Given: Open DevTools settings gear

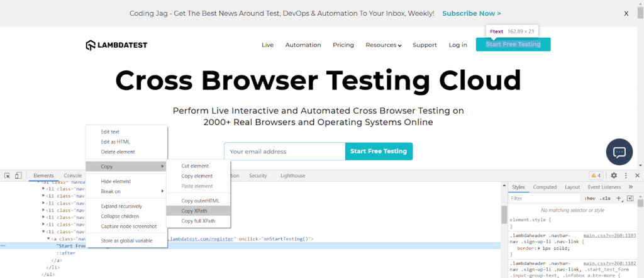Looking at the screenshot, I should (614, 175).
